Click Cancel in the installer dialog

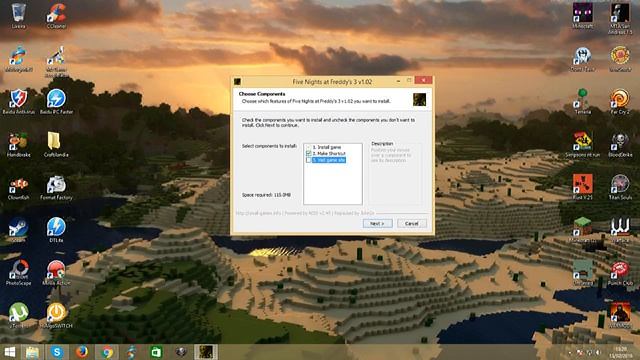(x=411, y=223)
